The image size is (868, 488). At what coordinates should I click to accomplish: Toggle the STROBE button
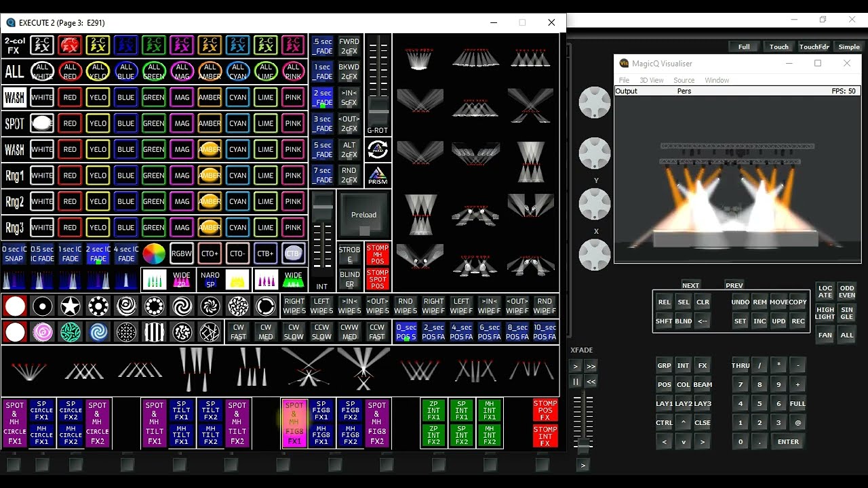pos(350,254)
